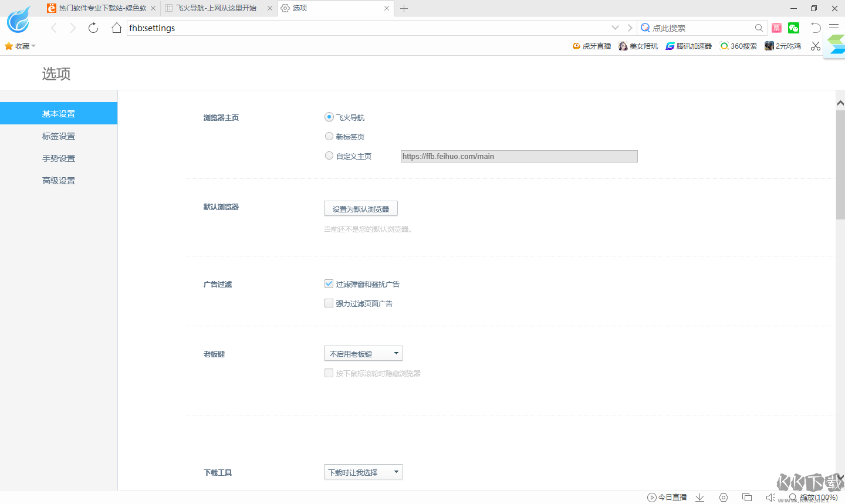
Task: Disable 过滤弹窗和骚扰广告 filtering
Action: click(329, 283)
